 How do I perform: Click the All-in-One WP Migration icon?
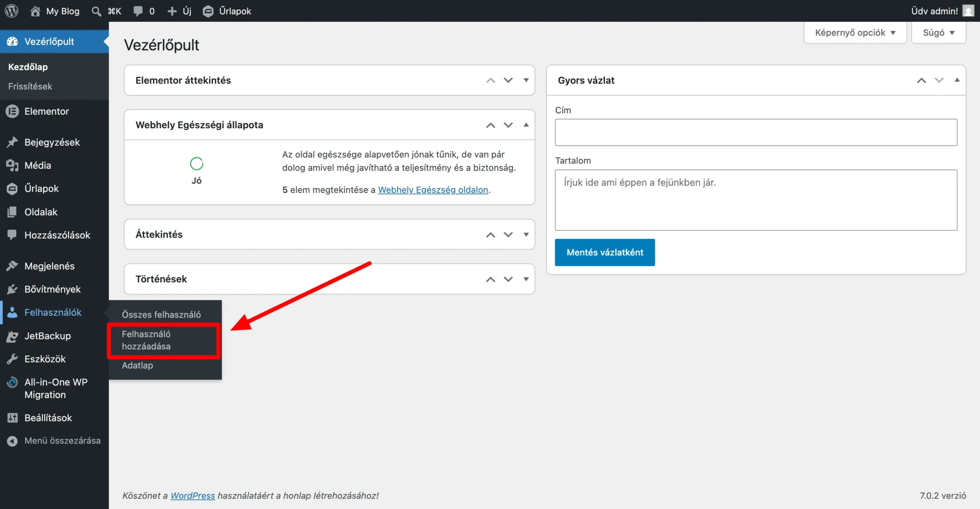pyautogui.click(x=12, y=382)
